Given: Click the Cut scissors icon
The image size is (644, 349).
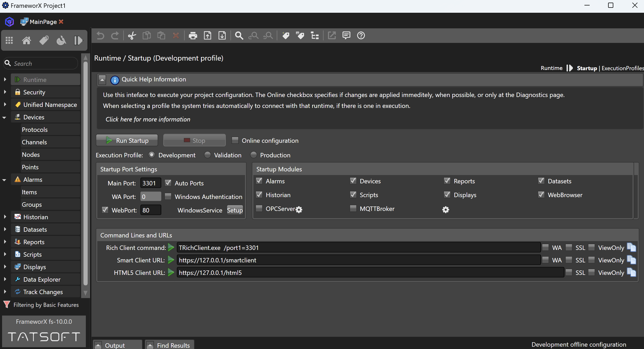Looking at the screenshot, I should coord(132,35).
